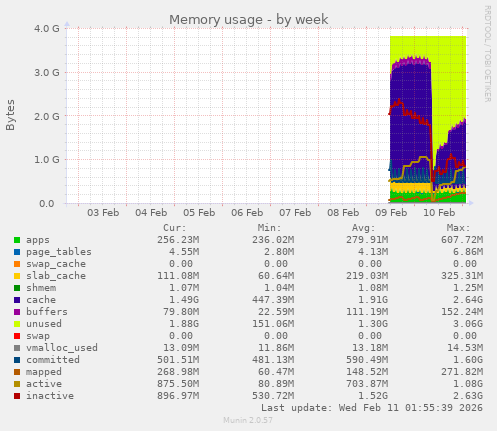Click the 'Memory usage - by week' title
The image size is (497, 431).
[x=249, y=20]
